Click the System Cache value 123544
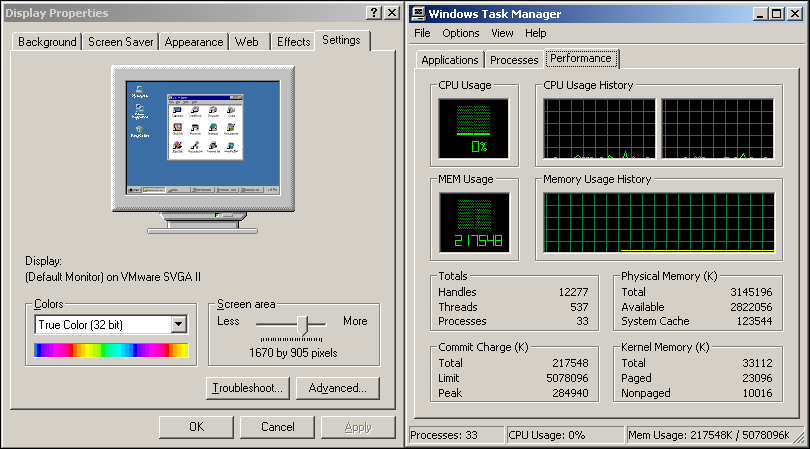The height and width of the screenshot is (449, 810). 754,321
